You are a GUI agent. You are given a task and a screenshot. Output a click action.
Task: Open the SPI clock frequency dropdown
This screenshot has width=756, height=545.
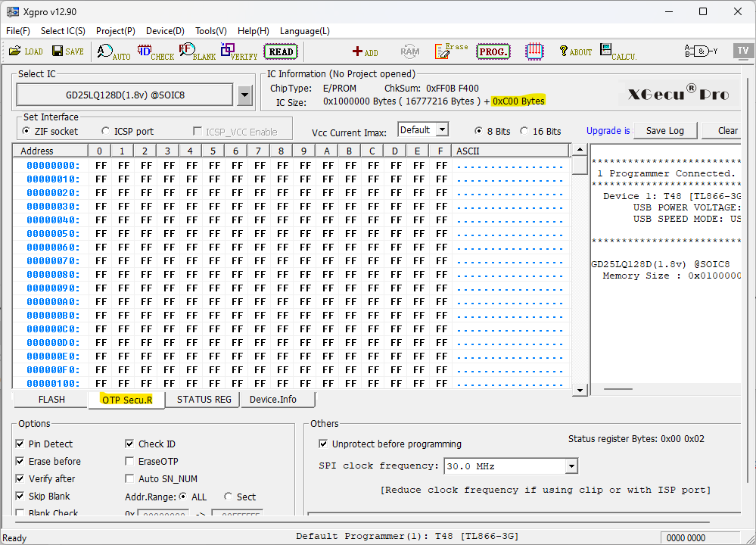click(x=571, y=466)
